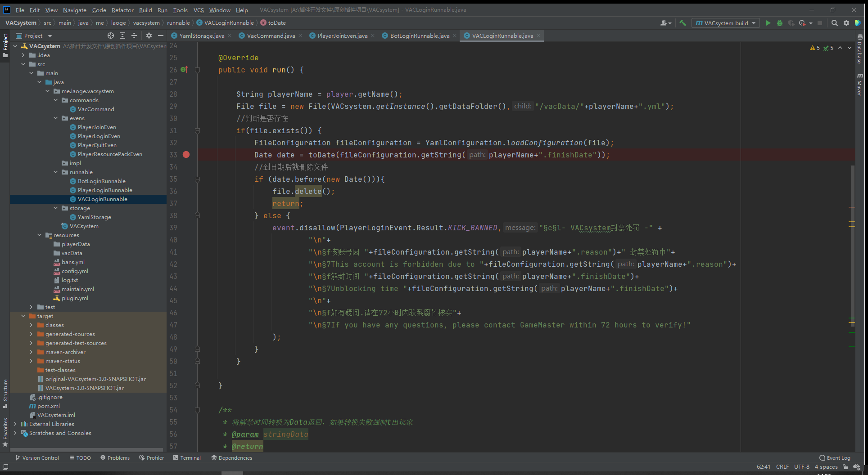Click the overridden method gutter icon on line 26

(184, 70)
